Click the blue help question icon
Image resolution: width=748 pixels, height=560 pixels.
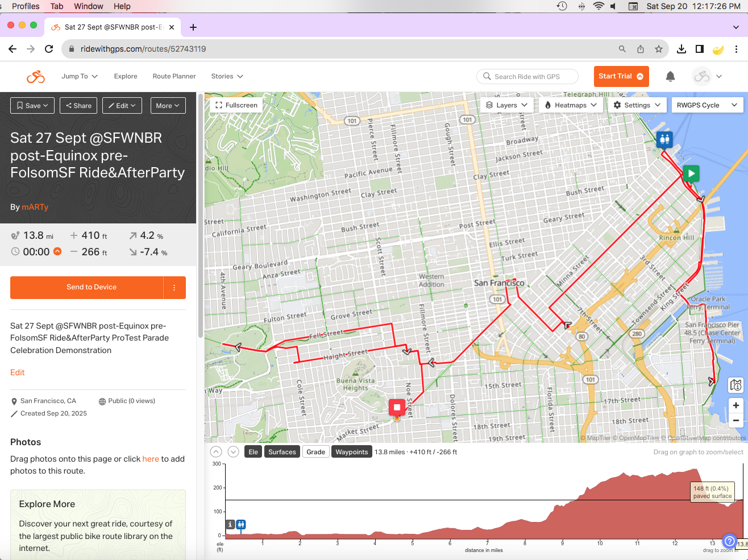click(729, 541)
